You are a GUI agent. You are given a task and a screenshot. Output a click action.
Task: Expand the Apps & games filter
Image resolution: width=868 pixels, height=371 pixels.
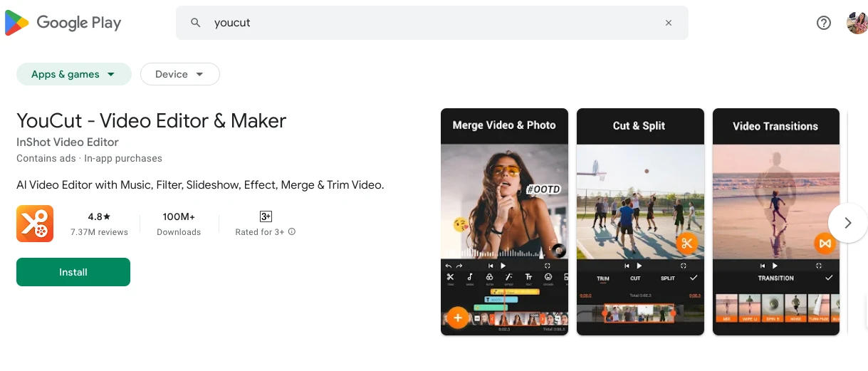pyautogui.click(x=74, y=74)
